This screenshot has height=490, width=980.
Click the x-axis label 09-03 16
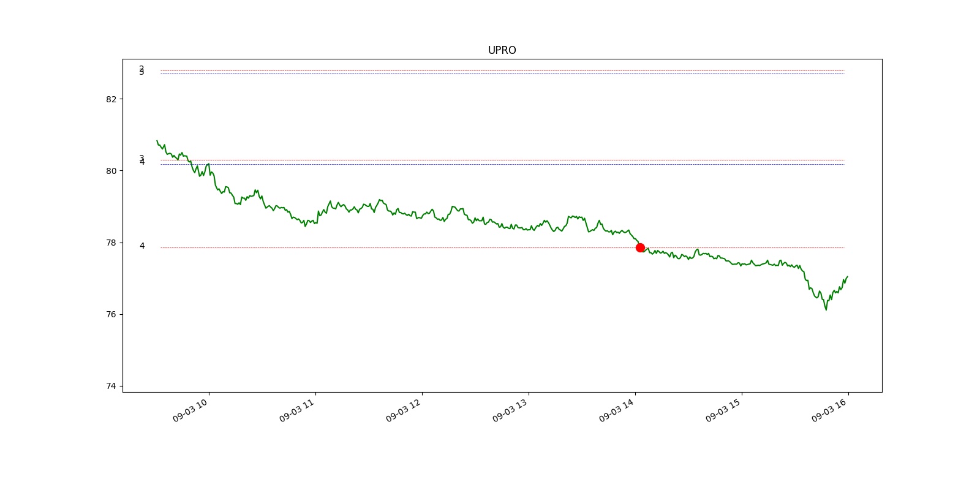pos(831,410)
